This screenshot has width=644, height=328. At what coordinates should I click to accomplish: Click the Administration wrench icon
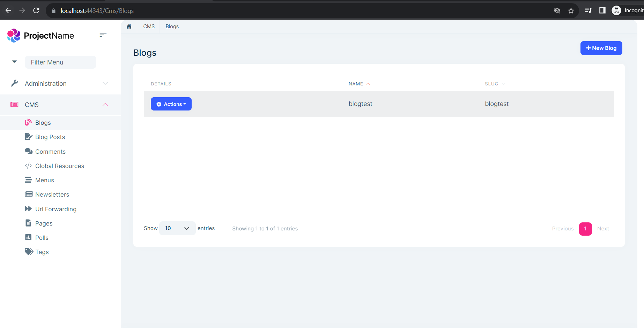14,83
